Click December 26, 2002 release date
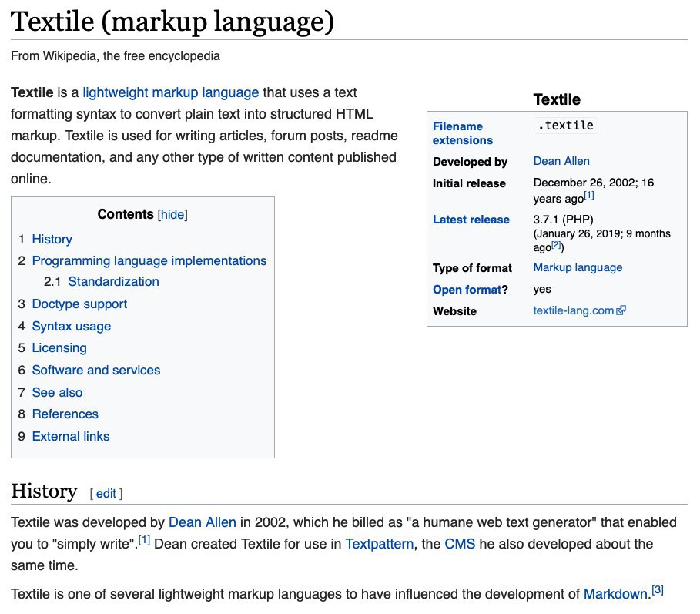This screenshot has height=614, width=700. [x=584, y=183]
